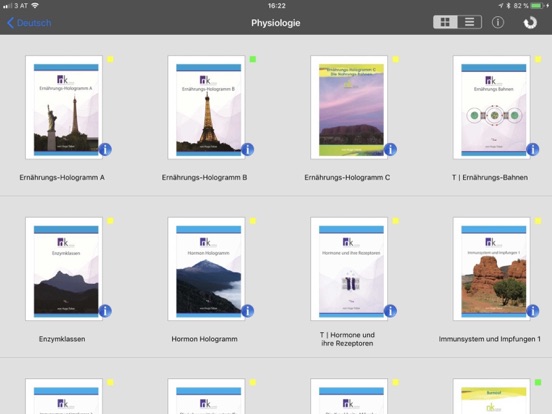Open Ernährungs-Hologramm B cover

(206, 107)
